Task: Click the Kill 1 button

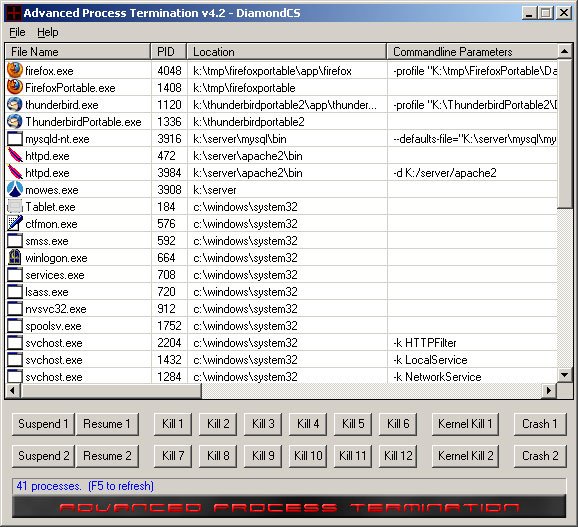Action: pyautogui.click(x=173, y=424)
